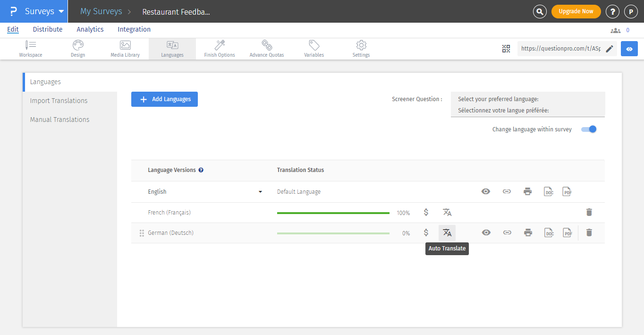Image resolution: width=644 pixels, height=335 pixels.
Task: Switch to the Integration tab
Action: pos(134,29)
